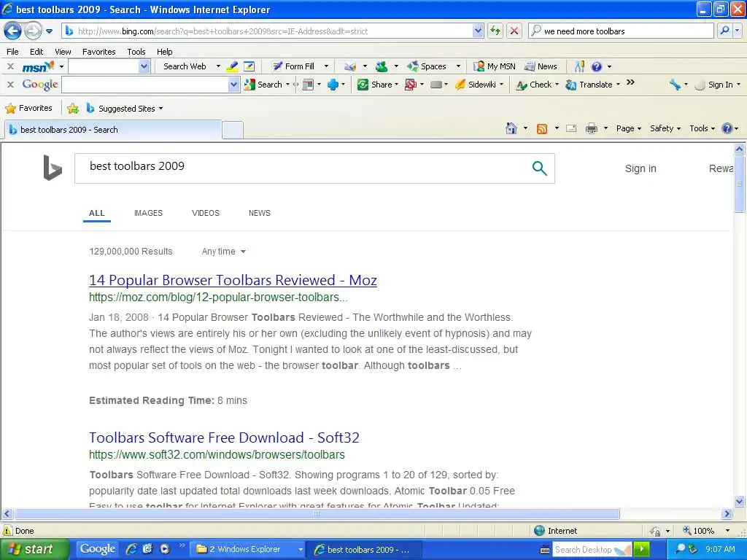Click the RSS feeds icon

(542, 128)
